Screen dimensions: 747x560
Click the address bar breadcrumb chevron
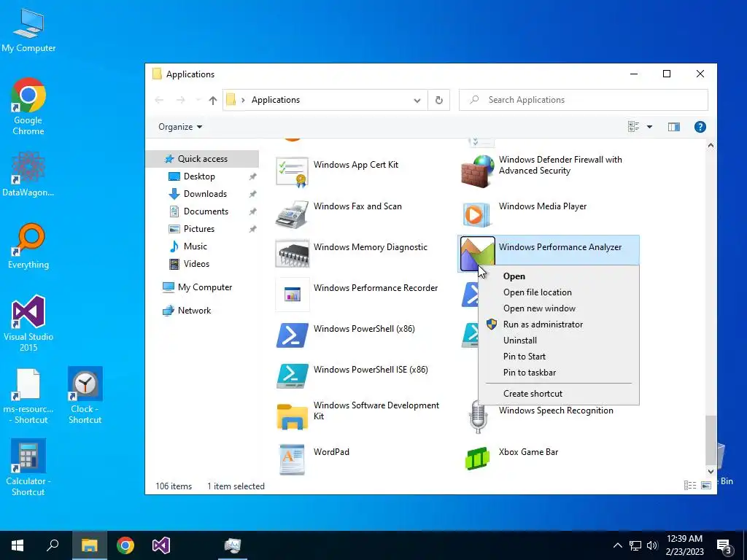click(x=243, y=100)
